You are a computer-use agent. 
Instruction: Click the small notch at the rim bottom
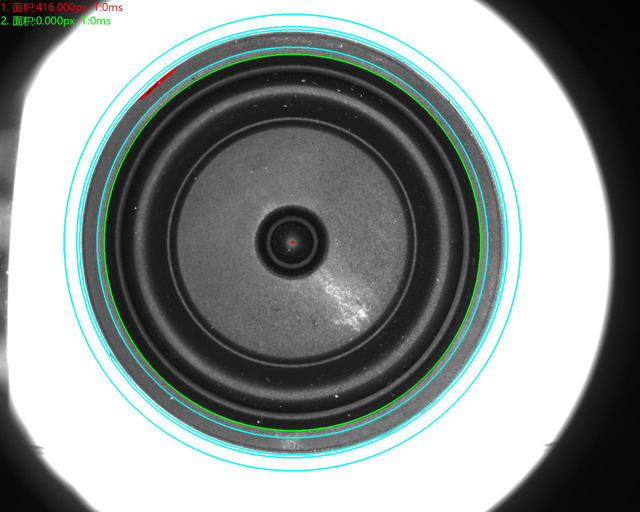(x=292, y=441)
